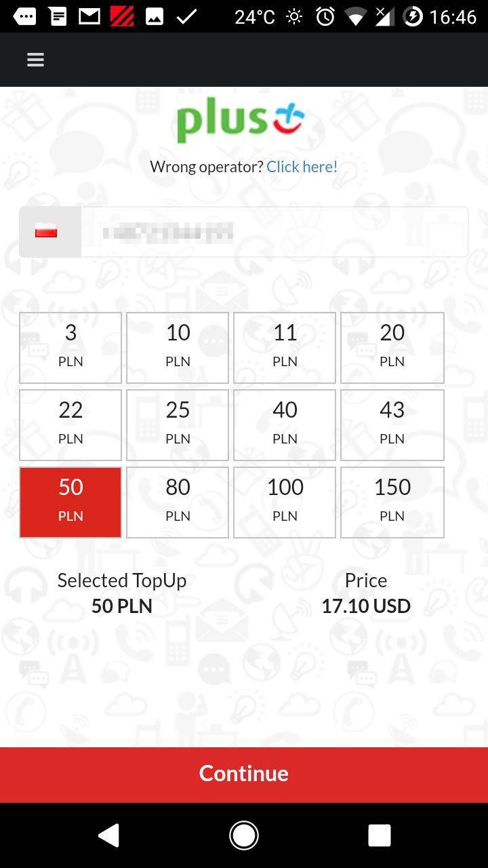The height and width of the screenshot is (868, 488).
Task: Follow the "Click here!" wrong operator link
Action: (302, 167)
